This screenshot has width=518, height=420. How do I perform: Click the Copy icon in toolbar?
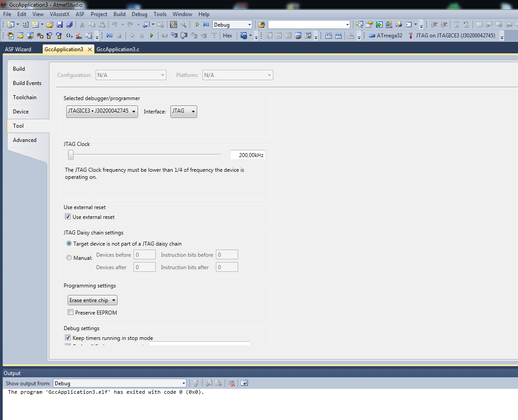(92, 25)
